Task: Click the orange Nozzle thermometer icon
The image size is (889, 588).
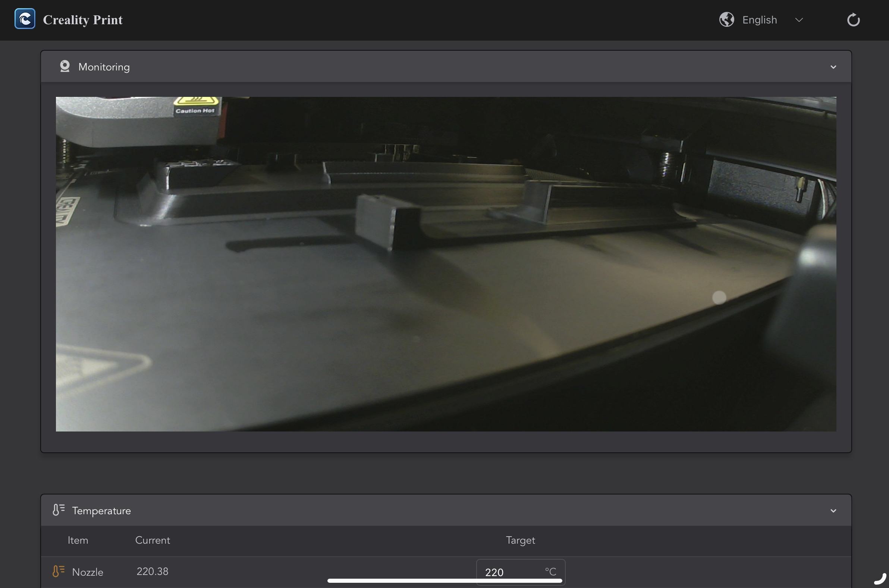Action: (x=59, y=571)
